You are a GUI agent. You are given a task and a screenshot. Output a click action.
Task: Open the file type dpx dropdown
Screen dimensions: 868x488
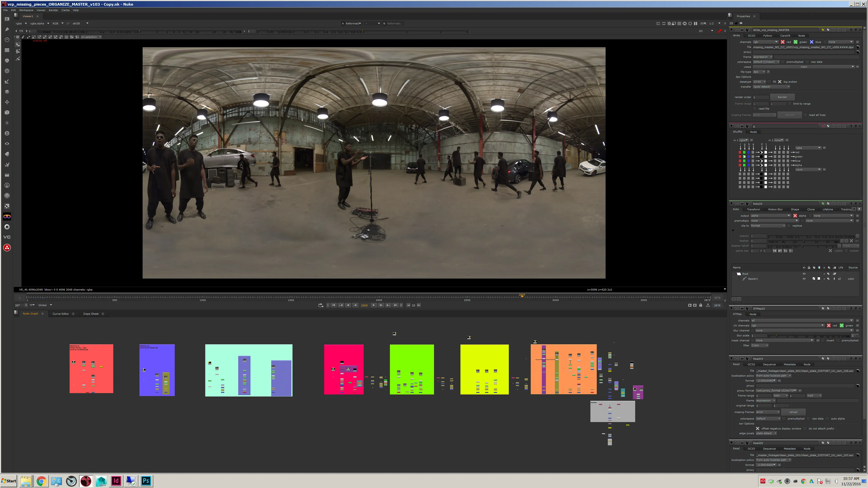coord(759,72)
